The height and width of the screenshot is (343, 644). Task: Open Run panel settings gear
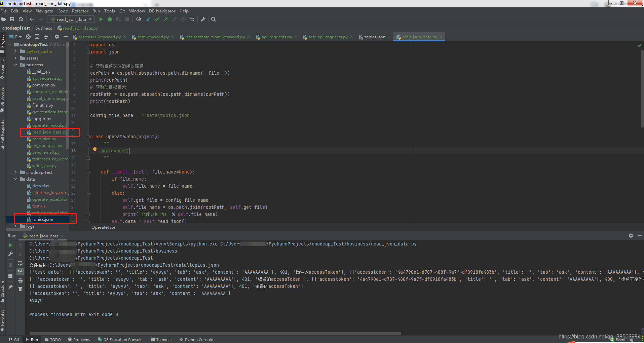tap(631, 236)
